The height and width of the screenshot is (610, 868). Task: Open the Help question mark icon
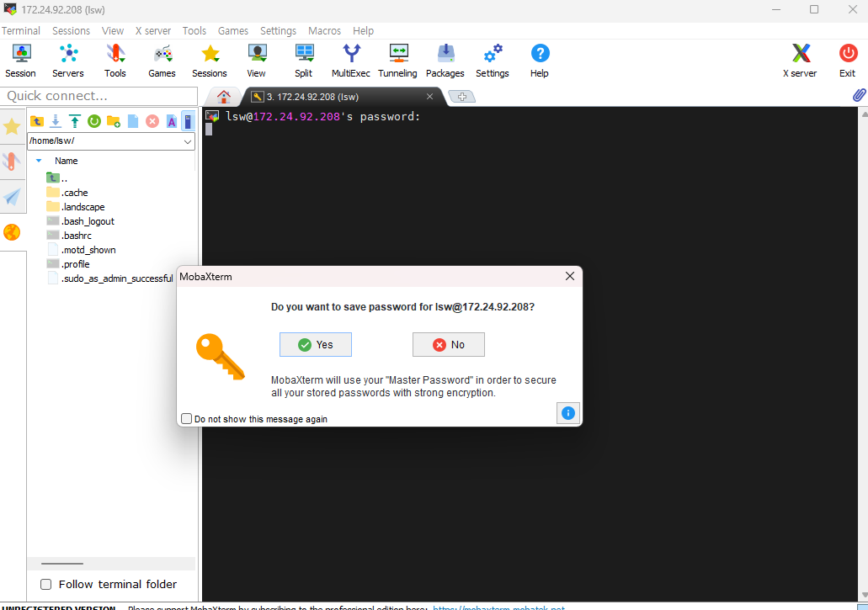click(x=540, y=61)
